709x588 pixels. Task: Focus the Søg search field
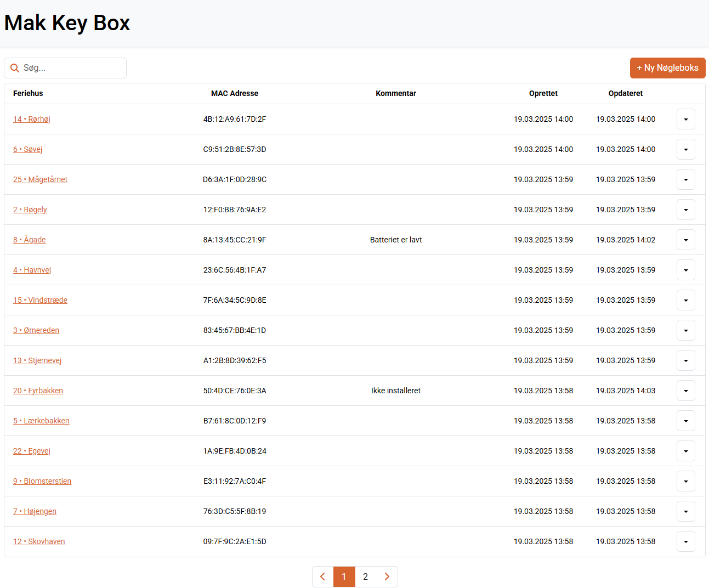pos(71,68)
